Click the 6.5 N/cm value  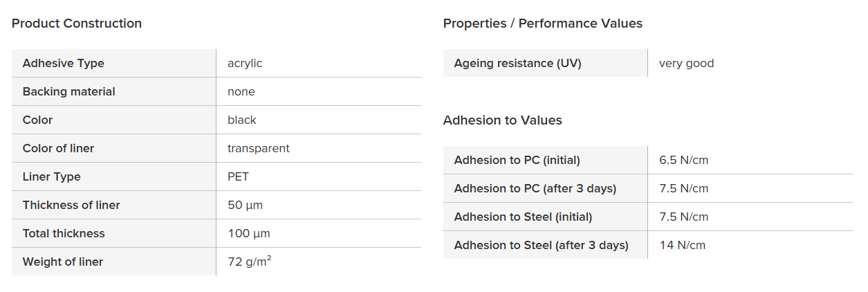683,160
